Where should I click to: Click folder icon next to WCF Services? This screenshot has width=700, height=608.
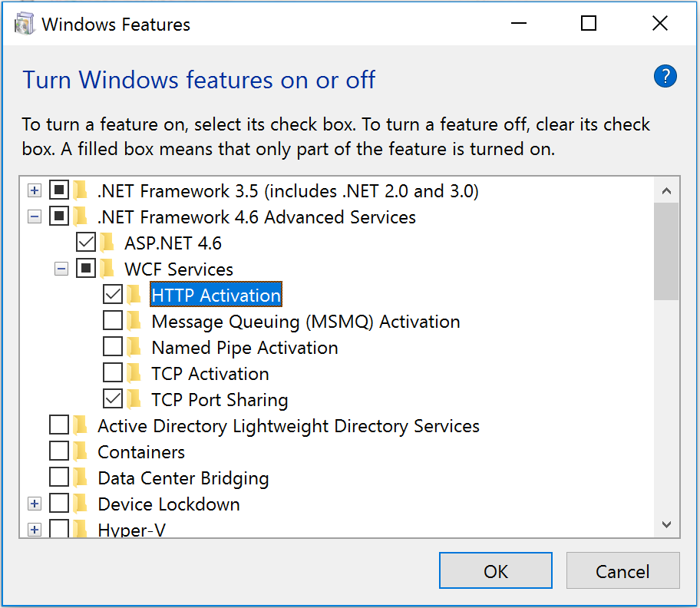click(107, 269)
